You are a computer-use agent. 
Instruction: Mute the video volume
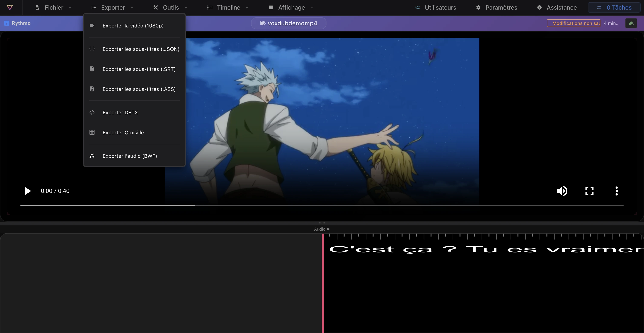pyautogui.click(x=562, y=191)
